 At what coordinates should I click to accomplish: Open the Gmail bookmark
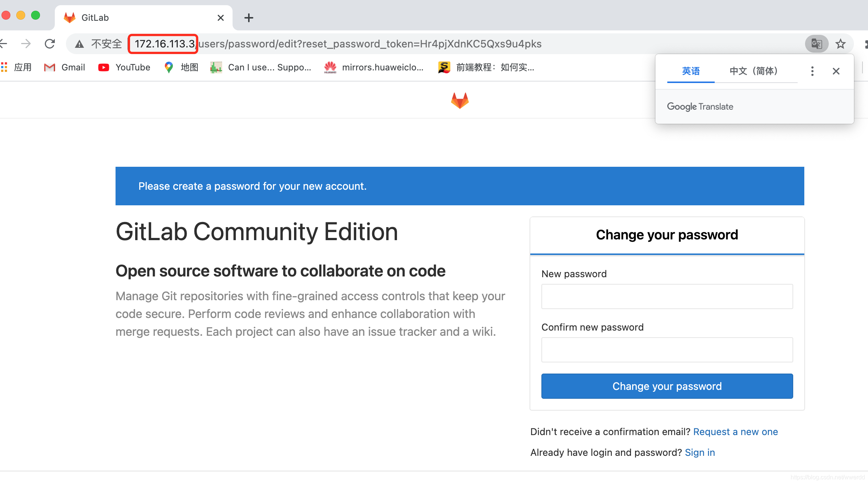64,67
